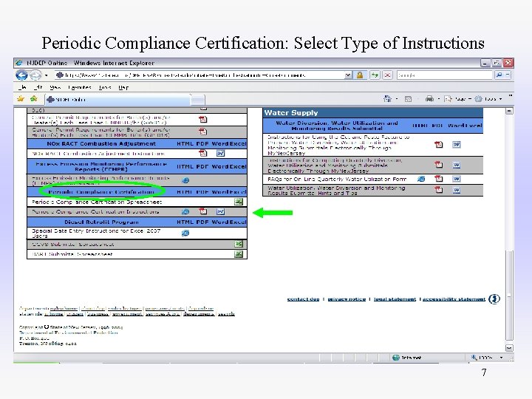Expand the Print button dropdown arrow

point(438,99)
